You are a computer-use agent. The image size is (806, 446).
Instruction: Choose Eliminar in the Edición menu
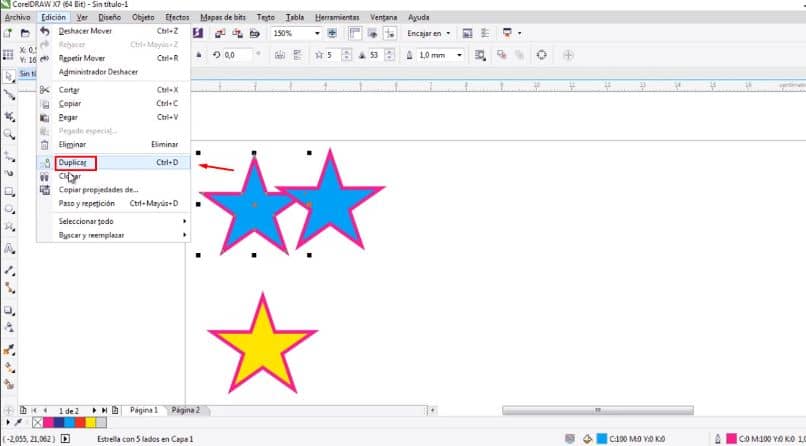(x=114, y=145)
